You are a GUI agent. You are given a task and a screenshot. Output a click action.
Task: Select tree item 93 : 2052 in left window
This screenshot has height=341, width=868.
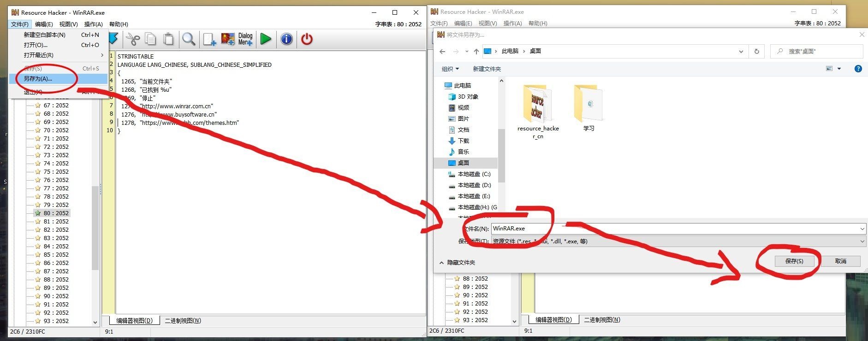pos(52,321)
